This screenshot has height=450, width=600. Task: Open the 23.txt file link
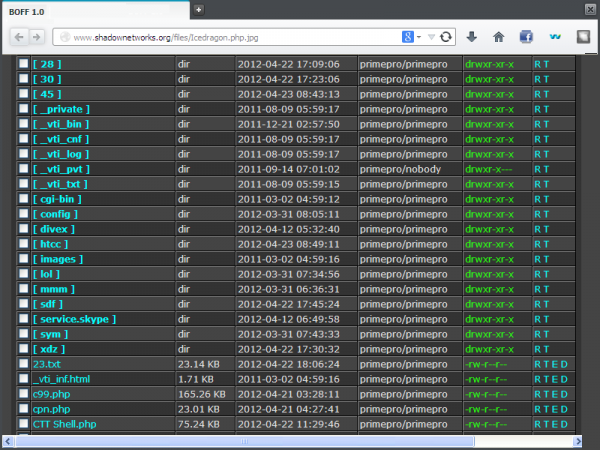click(x=47, y=364)
